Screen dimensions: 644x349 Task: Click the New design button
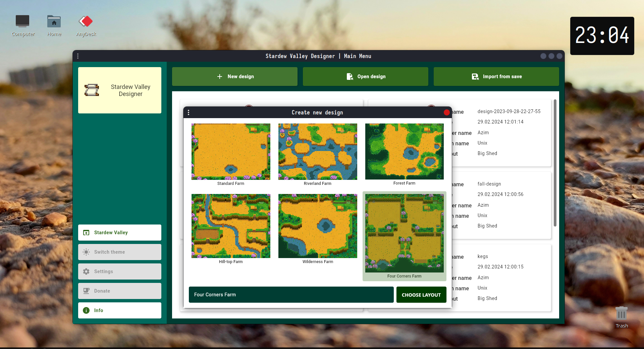pos(235,77)
